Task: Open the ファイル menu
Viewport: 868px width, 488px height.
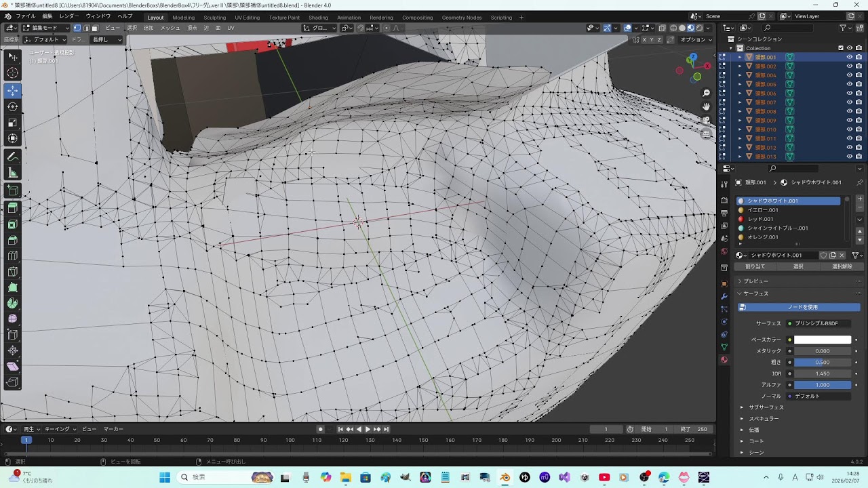Action: 25,16
